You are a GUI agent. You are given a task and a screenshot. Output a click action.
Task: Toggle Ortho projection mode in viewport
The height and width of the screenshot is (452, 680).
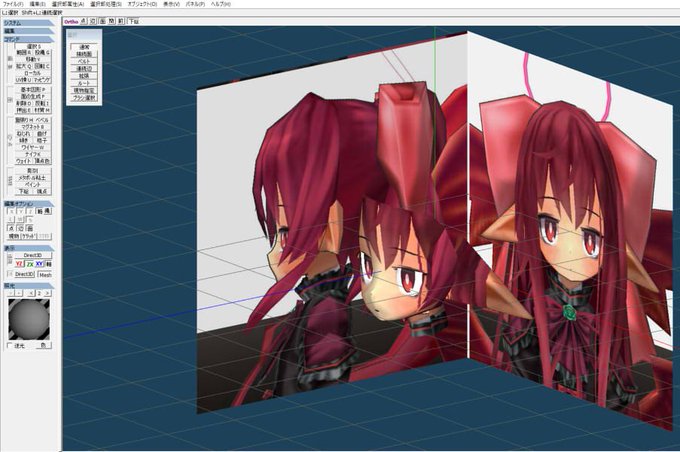(71, 21)
